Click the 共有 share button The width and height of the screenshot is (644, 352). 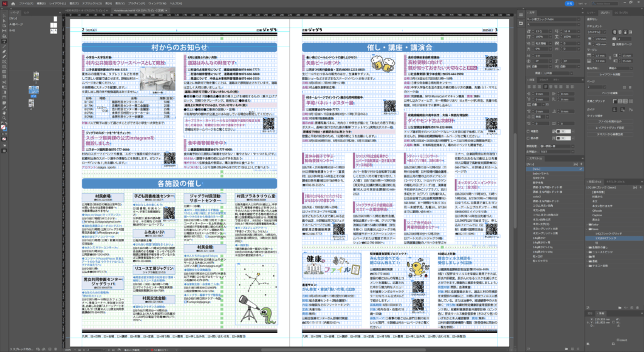tap(569, 3)
